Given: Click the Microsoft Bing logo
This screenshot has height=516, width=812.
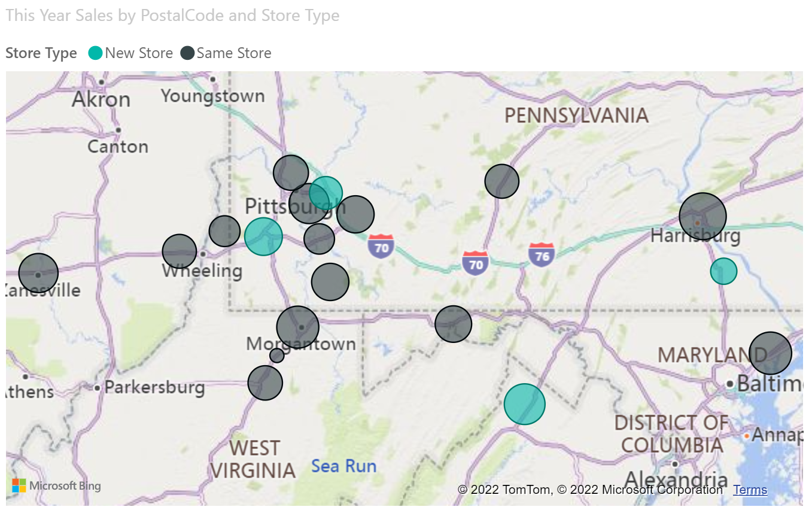Looking at the screenshot, I should coord(56,485).
